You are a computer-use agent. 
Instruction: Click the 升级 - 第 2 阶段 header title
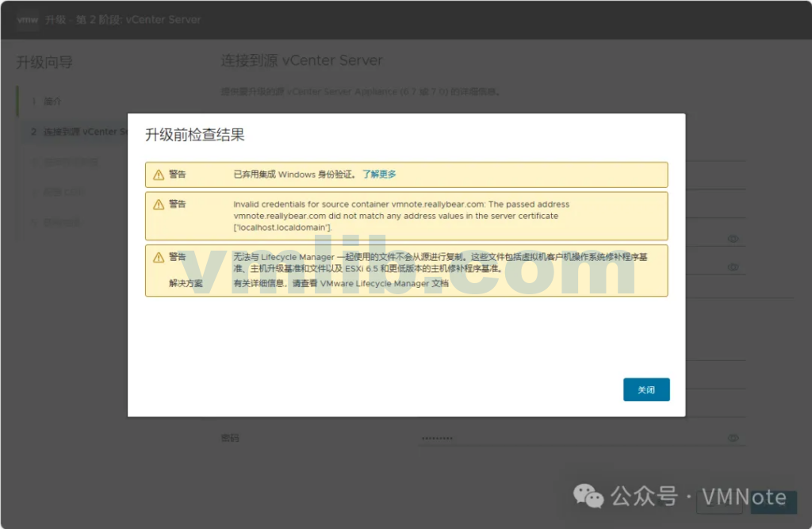[x=123, y=20]
